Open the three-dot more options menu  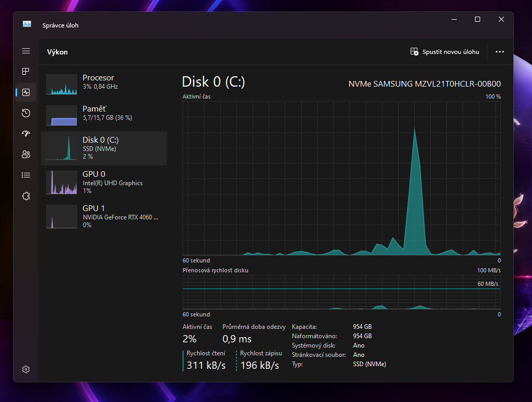[500, 52]
